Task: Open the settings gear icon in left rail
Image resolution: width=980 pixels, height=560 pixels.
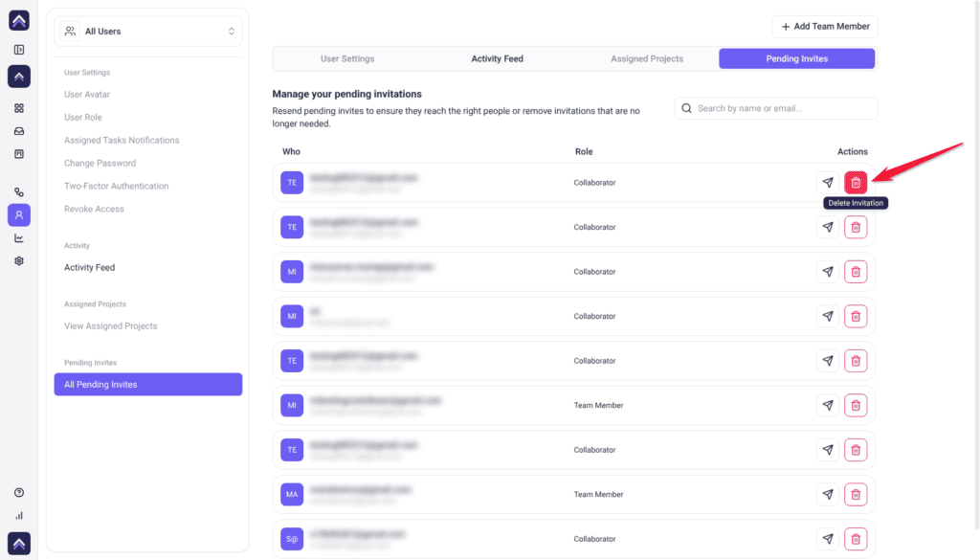Action: 19,261
